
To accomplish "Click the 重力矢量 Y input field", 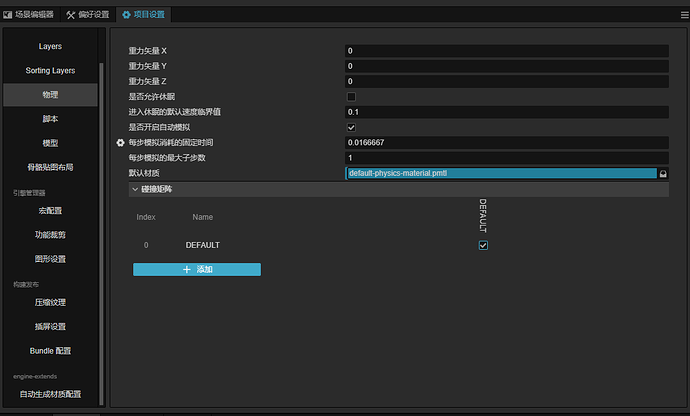I will pyautogui.click(x=506, y=66).
